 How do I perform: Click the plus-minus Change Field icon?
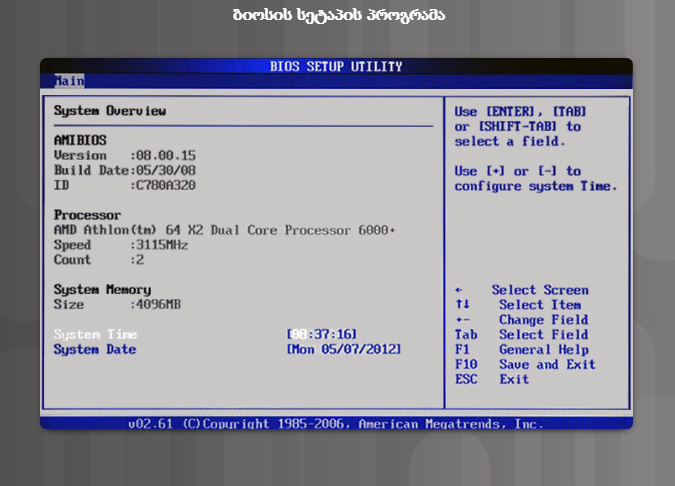461,320
